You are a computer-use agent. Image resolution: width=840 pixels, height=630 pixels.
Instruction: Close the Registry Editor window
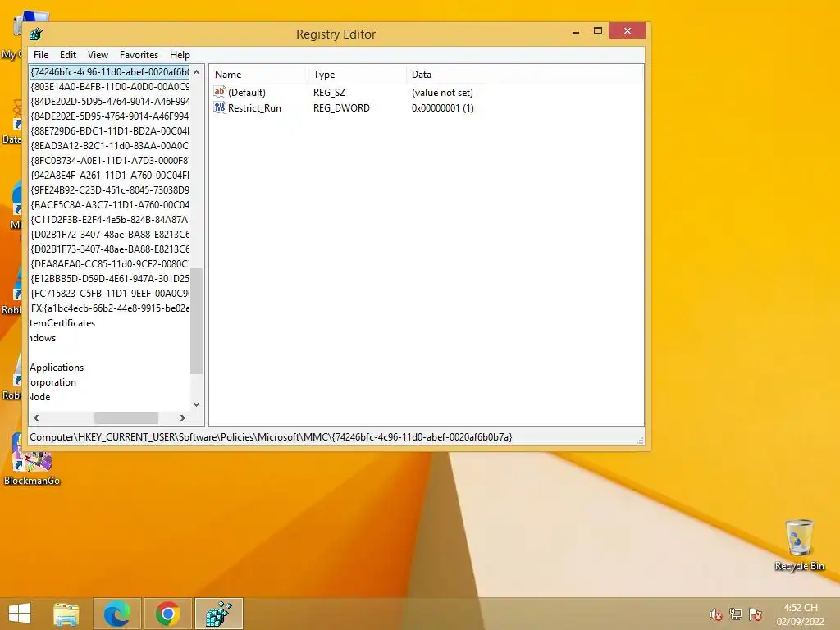[x=627, y=31]
